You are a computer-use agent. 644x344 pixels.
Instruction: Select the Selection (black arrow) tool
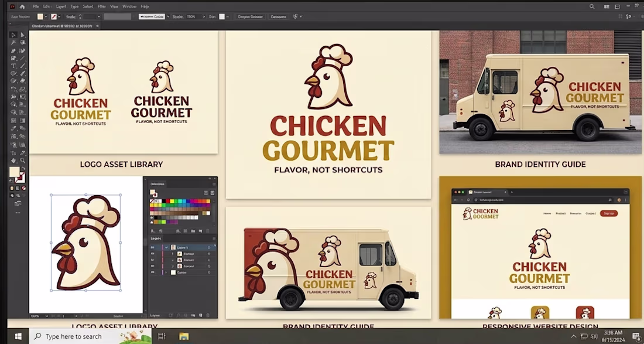point(13,35)
